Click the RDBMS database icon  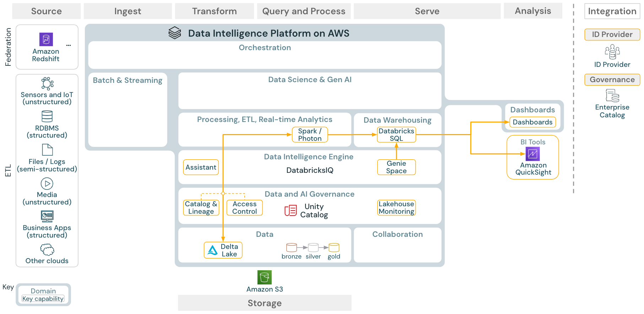[x=47, y=116]
